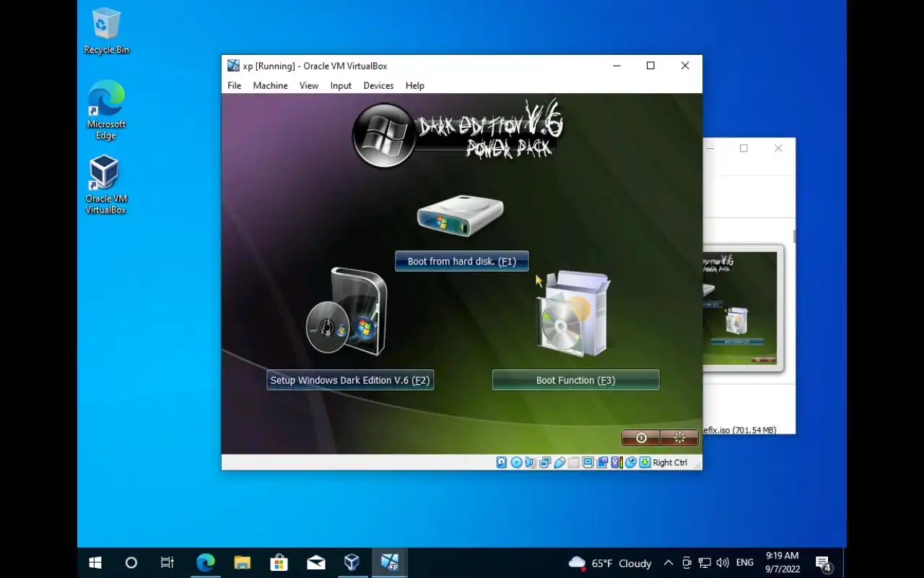Click the .iso (701.54 MB) text in background window
Viewport: 924px width, 578px height.
[740, 430]
